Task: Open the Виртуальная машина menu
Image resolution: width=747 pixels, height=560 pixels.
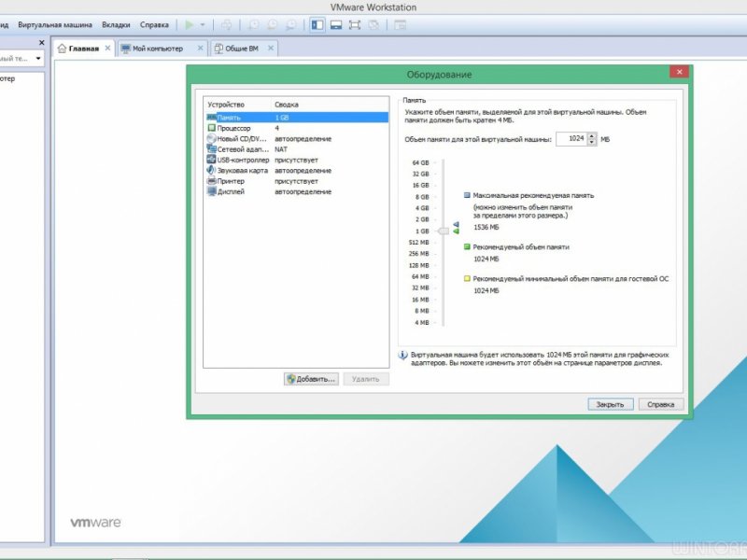Action: [55, 25]
